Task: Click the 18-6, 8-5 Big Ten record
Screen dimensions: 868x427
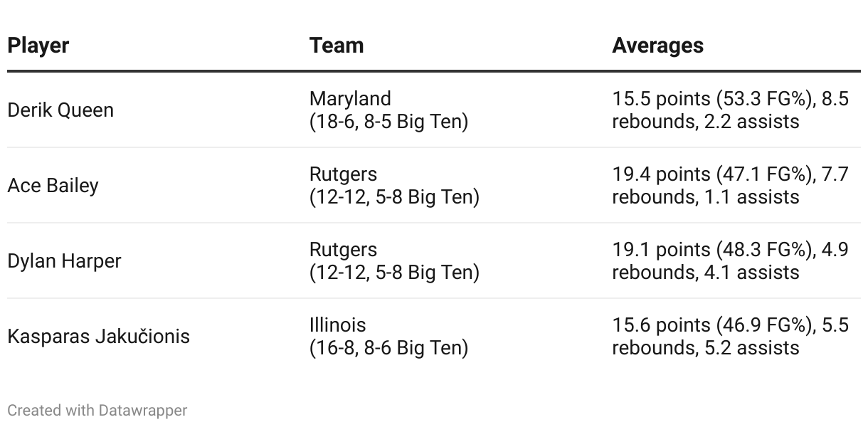Action: 388,122
